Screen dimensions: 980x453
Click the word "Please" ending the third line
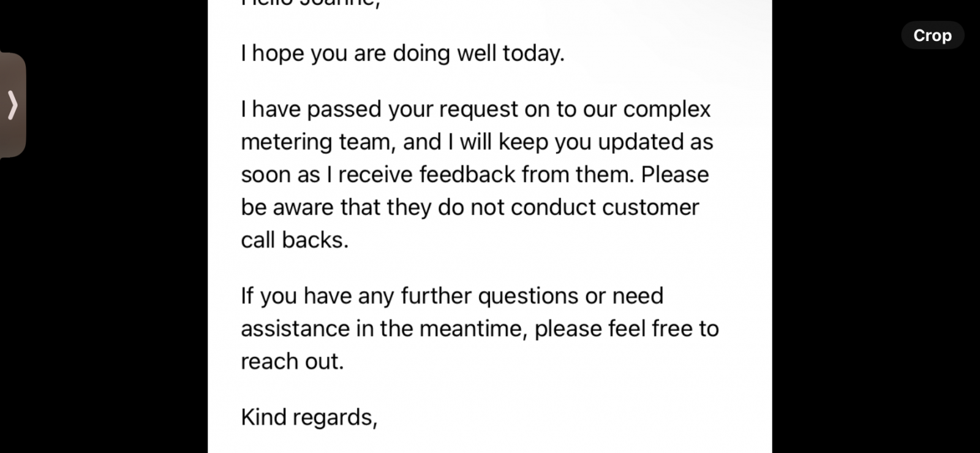[675, 175]
